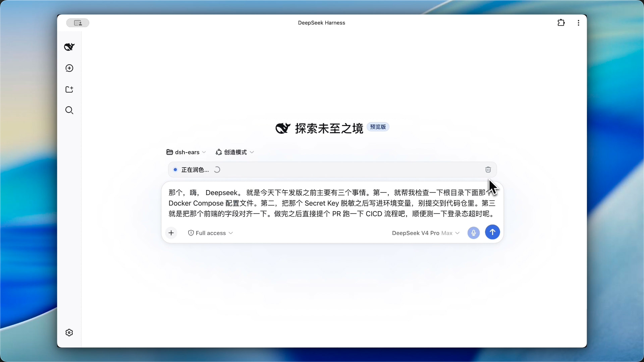Click the 探索未至之境 heading
Viewport: 644px width, 362px height.
pos(329,128)
